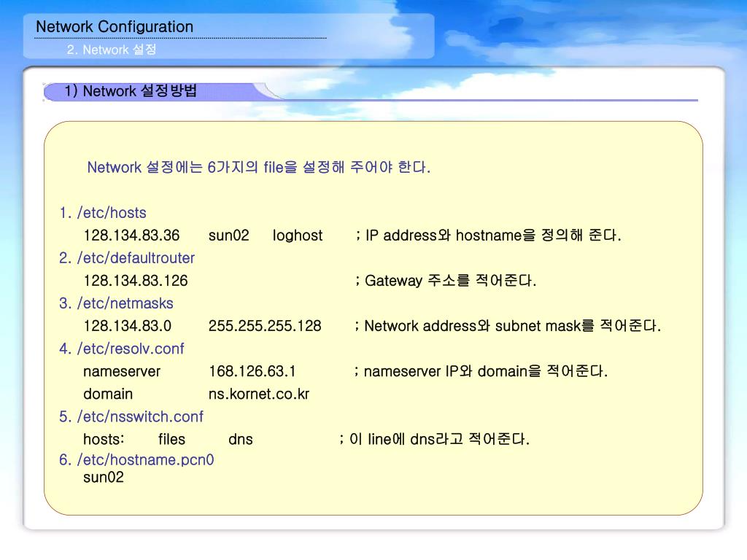Click the 'dns' entry in the hosts: line
747x560 pixels.
tap(241, 439)
